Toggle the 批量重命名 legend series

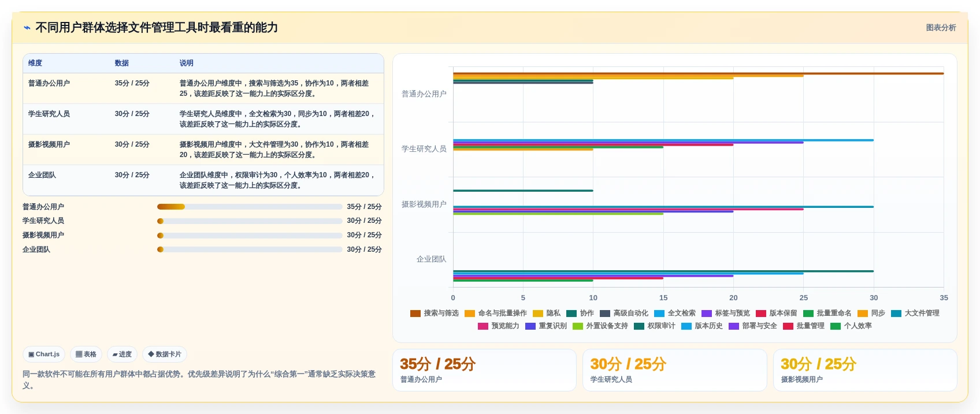click(x=827, y=313)
